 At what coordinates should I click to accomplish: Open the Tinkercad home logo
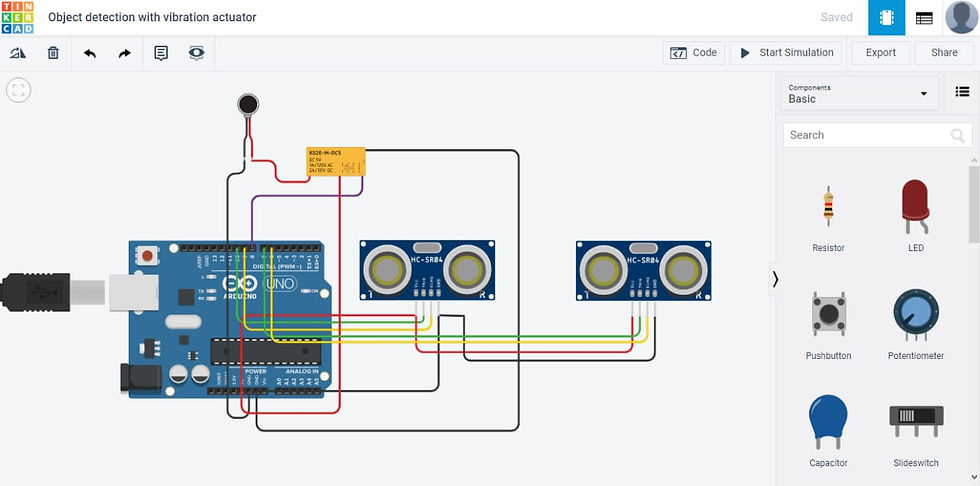click(18, 17)
